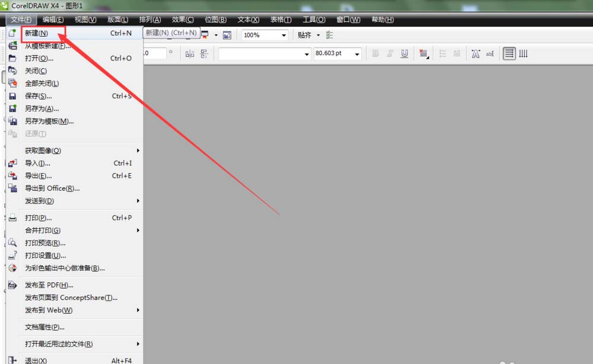The width and height of the screenshot is (593, 364).
Task: Click 保存(S)... menu entry
Action: click(76, 96)
